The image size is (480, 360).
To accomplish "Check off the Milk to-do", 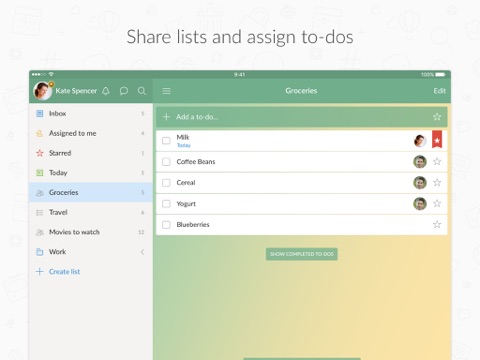I will click(166, 141).
